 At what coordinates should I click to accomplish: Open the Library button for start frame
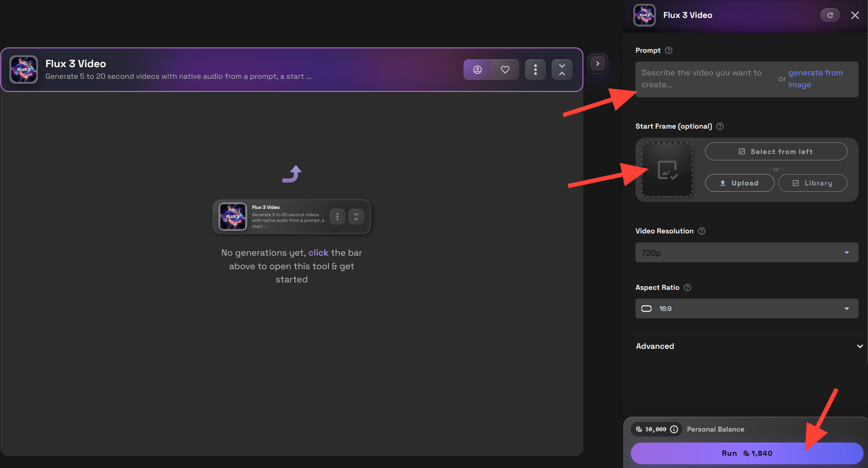[x=812, y=183]
